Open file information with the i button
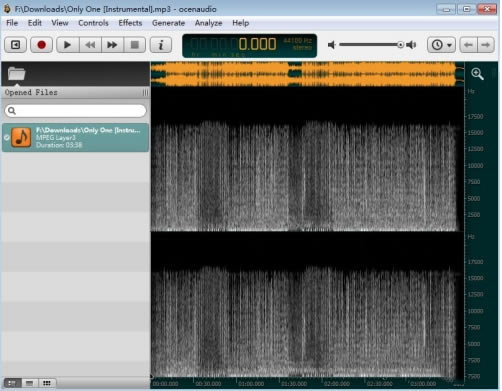Viewport: 502px width, 391px height. 161,45
